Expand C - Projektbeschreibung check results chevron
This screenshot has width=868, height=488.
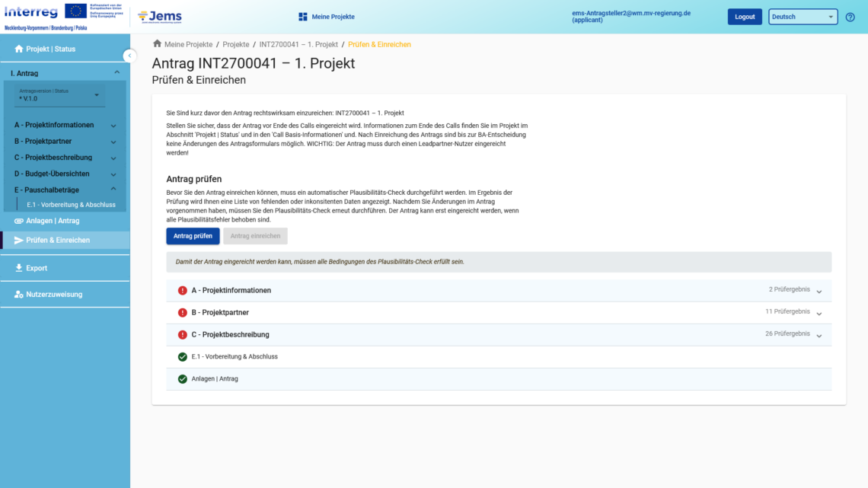click(x=819, y=335)
